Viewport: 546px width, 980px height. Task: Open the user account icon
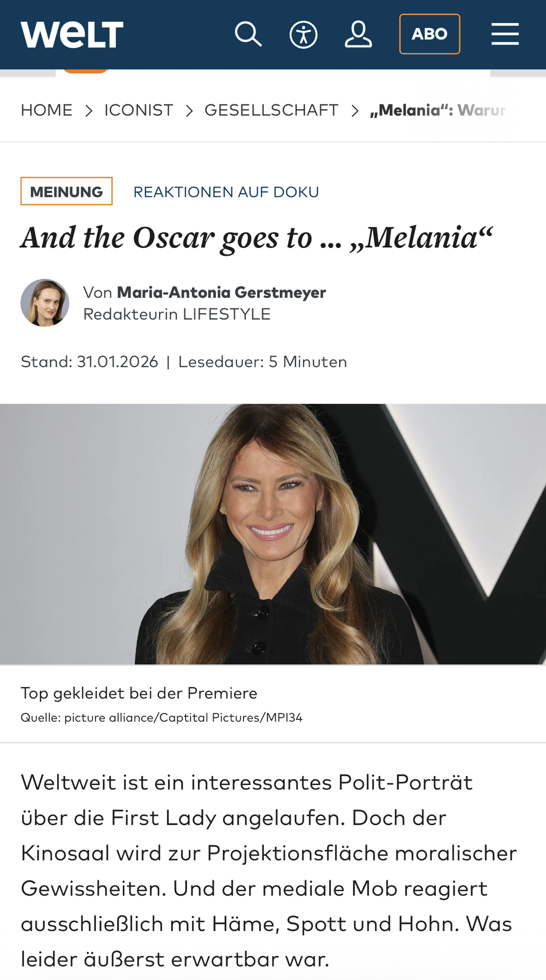(358, 34)
